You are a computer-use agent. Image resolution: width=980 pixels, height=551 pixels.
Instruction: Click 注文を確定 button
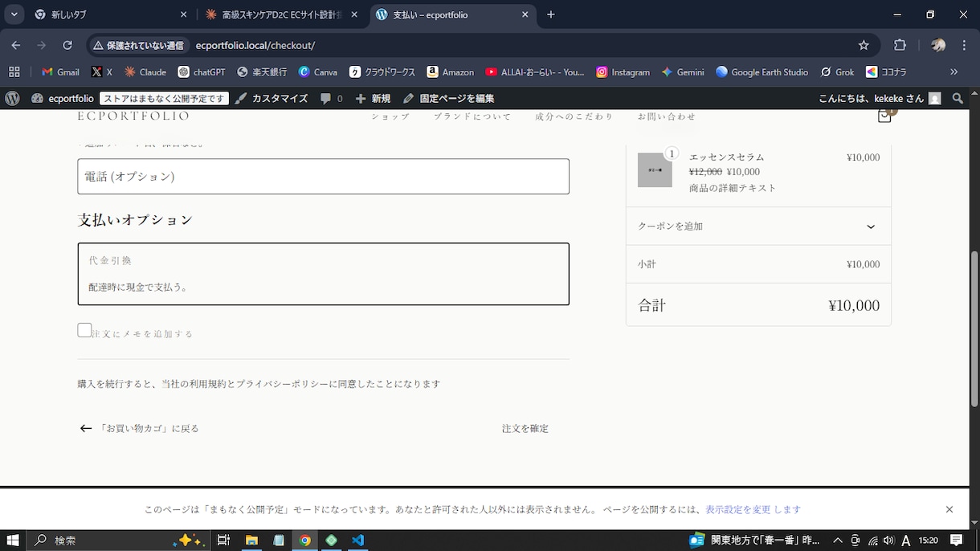pos(525,429)
